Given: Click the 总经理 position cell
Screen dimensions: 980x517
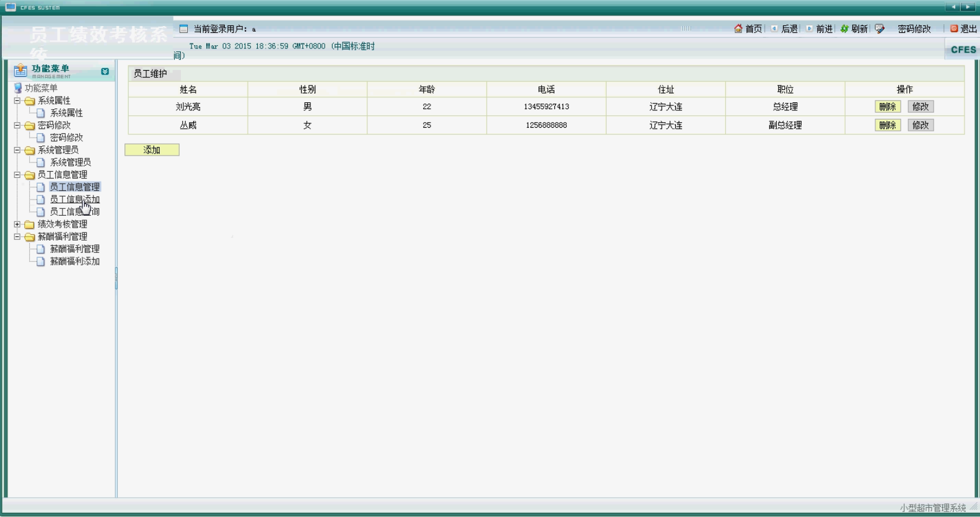Looking at the screenshot, I should point(785,107).
